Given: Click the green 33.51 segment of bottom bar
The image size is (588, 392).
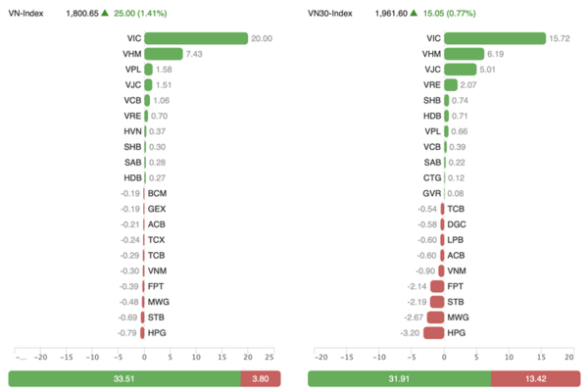Looking at the screenshot, I should click(124, 378).
